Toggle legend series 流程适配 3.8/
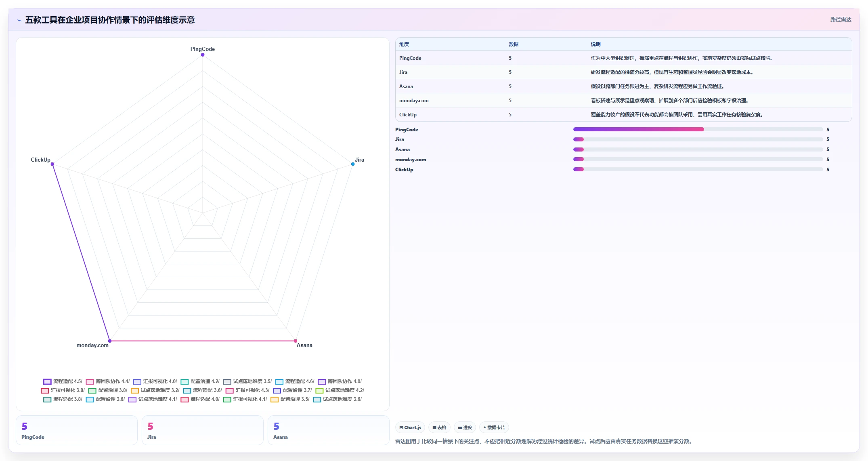The width and height of the screenshot is (868, 461). (63, 399)
